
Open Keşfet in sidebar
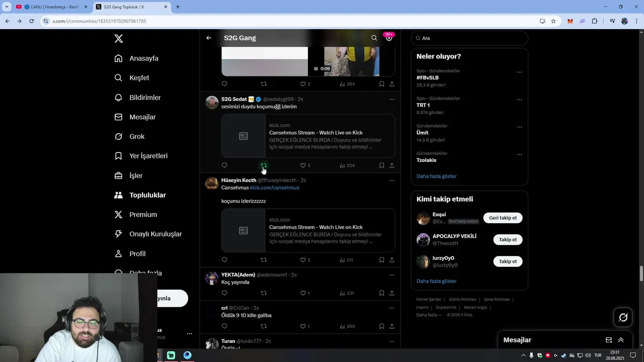tap(132, 78)
